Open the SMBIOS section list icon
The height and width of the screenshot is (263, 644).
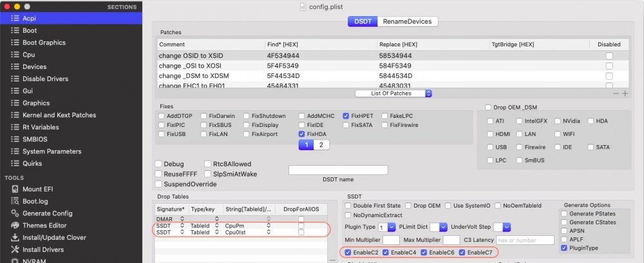(x=14, y=139)
